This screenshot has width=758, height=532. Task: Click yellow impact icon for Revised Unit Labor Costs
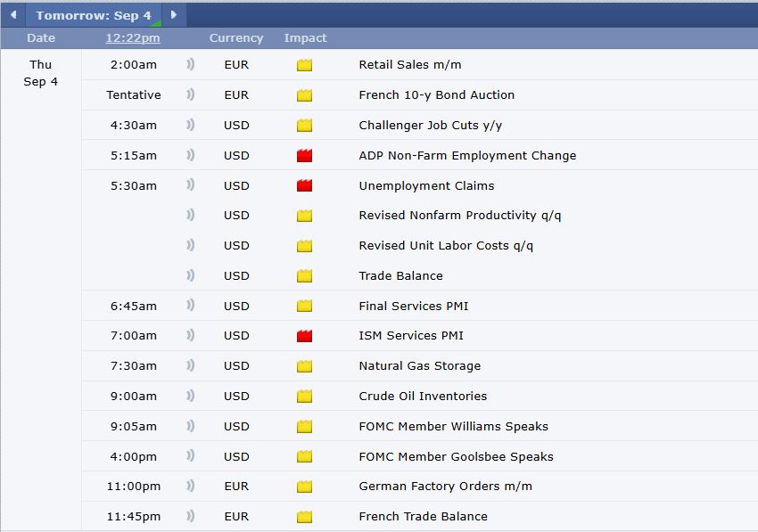pos(305,245)
